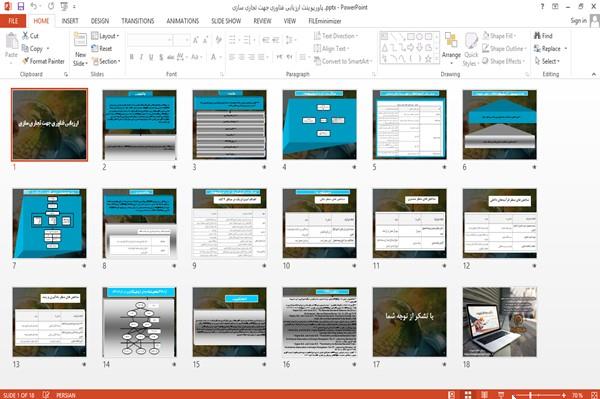Switch to the DESIGN tab
Image resolution: width=600 pixels, height=399 pixels.
tap(100, 21)
